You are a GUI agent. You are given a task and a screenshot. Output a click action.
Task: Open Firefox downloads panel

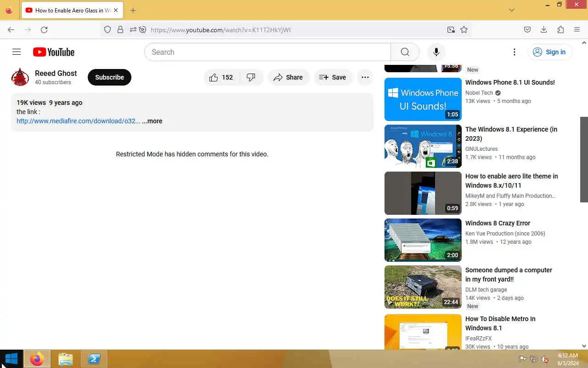click(543, 29)
